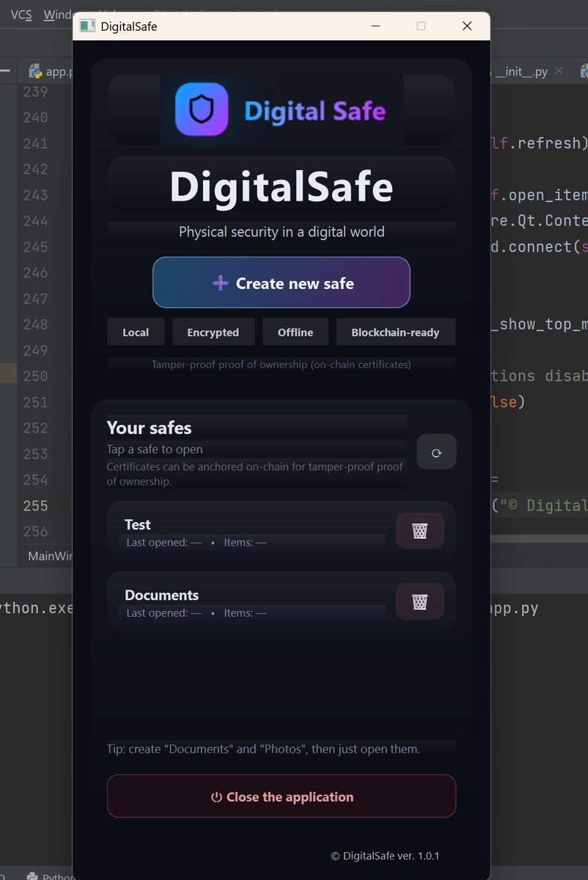The height and width of the screenshot is (880, 588).
Task: Open the VCS menu in PyCharm
Action: [21, 15]
